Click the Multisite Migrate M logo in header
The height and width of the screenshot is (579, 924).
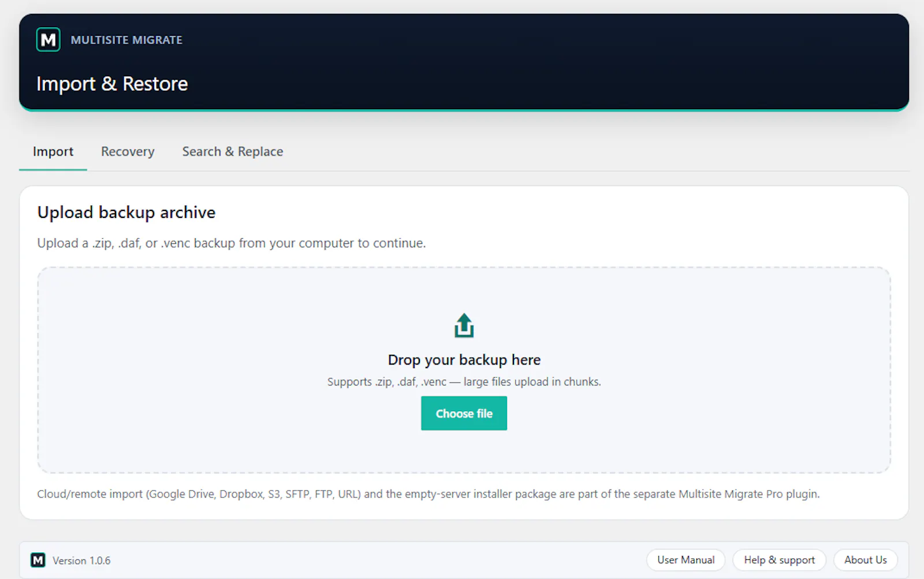tap(48, 39)
